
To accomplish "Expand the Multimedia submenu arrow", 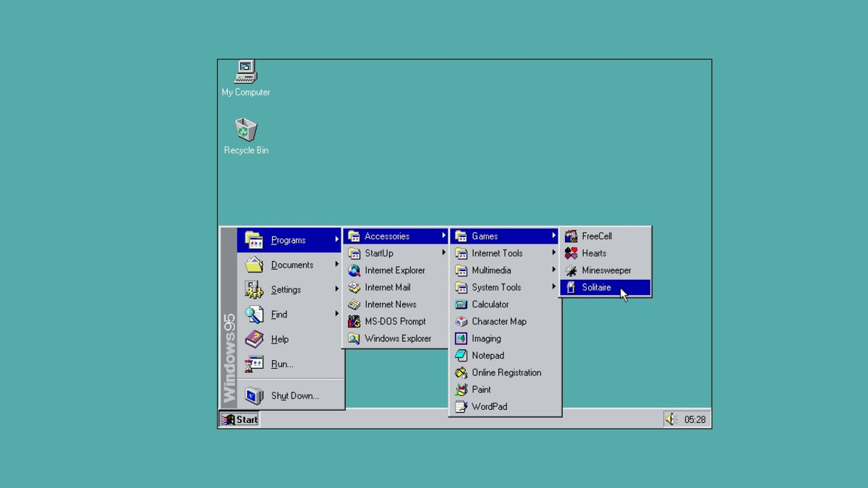I will (x=553, y=270).
